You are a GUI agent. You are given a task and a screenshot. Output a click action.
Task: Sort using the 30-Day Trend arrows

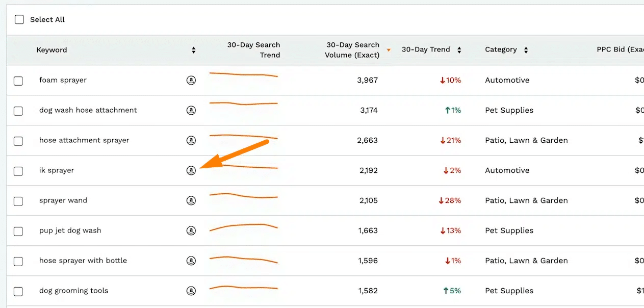pyautogui.click(x=459, y=50)
